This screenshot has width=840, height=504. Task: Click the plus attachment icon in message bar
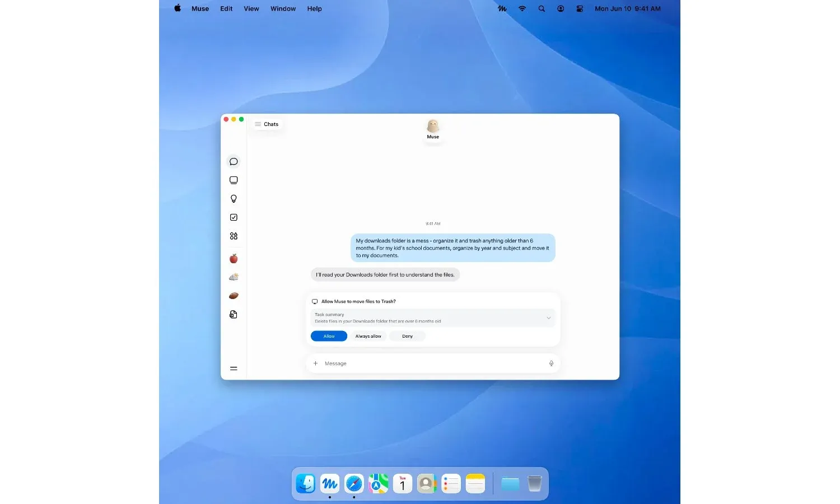point(315,363)
